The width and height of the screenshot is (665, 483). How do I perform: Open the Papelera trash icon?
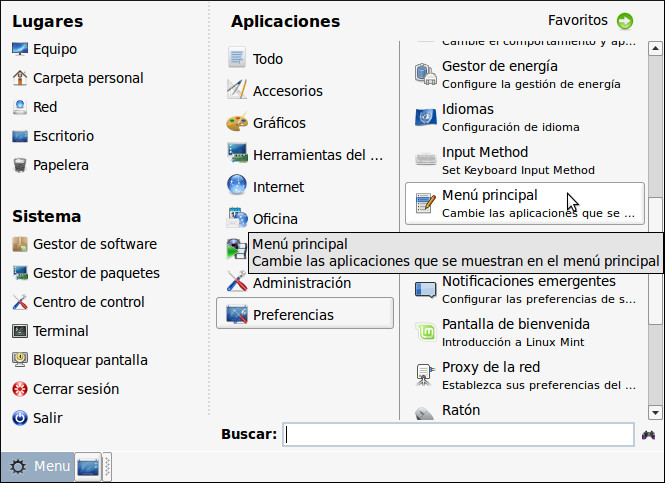[20, 165]
